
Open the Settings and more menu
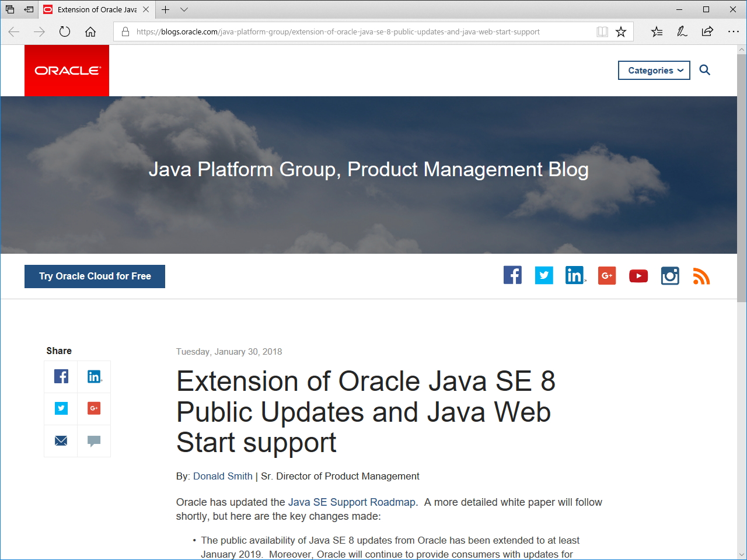tap(734, 32)
